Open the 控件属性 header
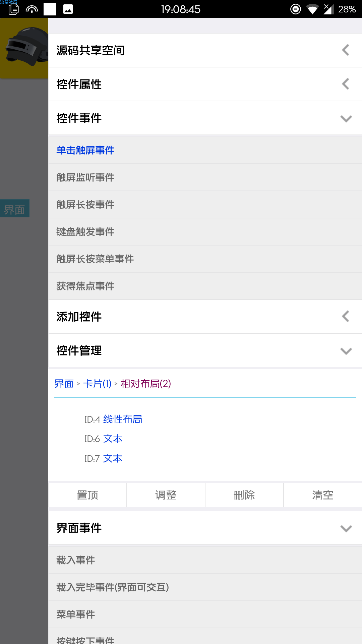362x644 pixels. [x=205, y=84]
